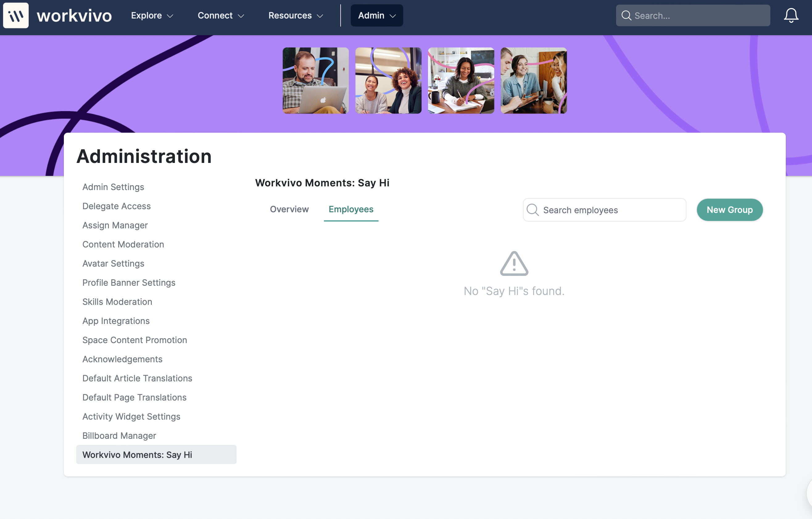812x519 pixels.
Task: Expand the Connect dropdown menu
Action: pyautogui.click(x=221, y=15)
